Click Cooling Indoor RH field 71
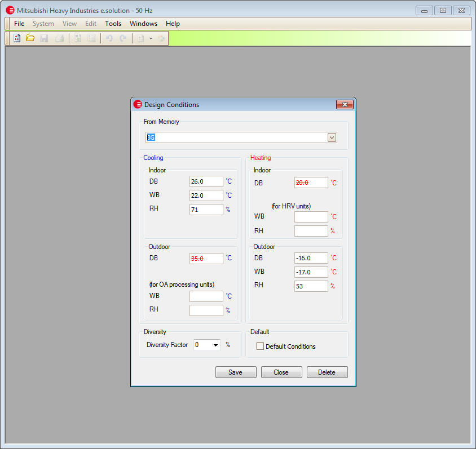This screenshot has height=449, width=476. pos(206,210)
